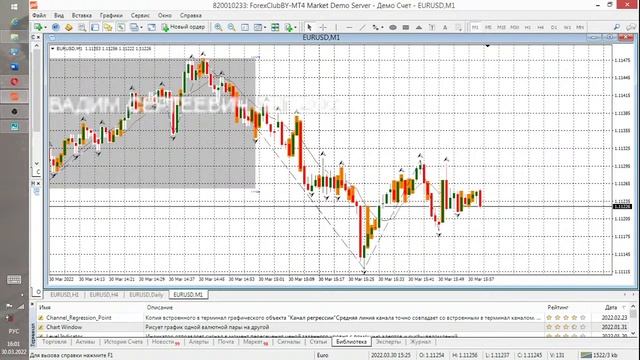Select the Channel_Regression_Point library row

click(x=333, y=318)
